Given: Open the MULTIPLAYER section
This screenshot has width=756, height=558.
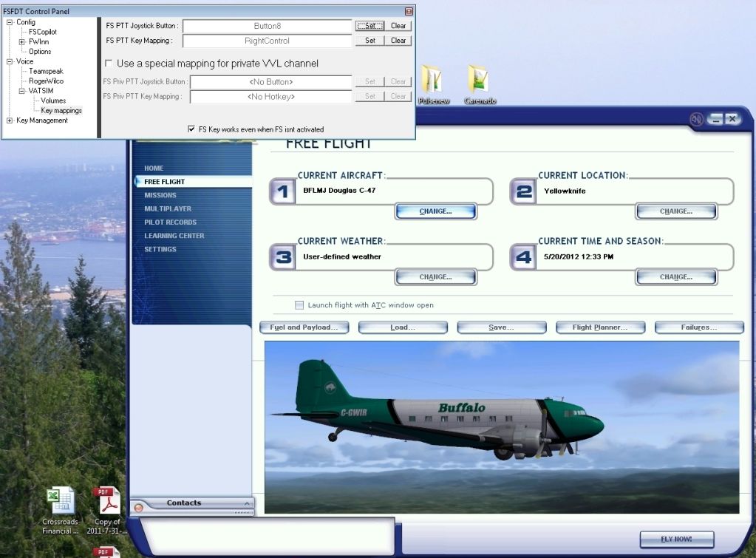Looking at the screenshot, I should click(x=168, y=209).
